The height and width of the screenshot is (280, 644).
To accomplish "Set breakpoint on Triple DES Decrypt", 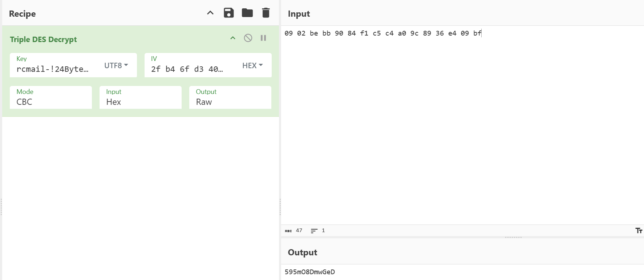I will 263,38.
